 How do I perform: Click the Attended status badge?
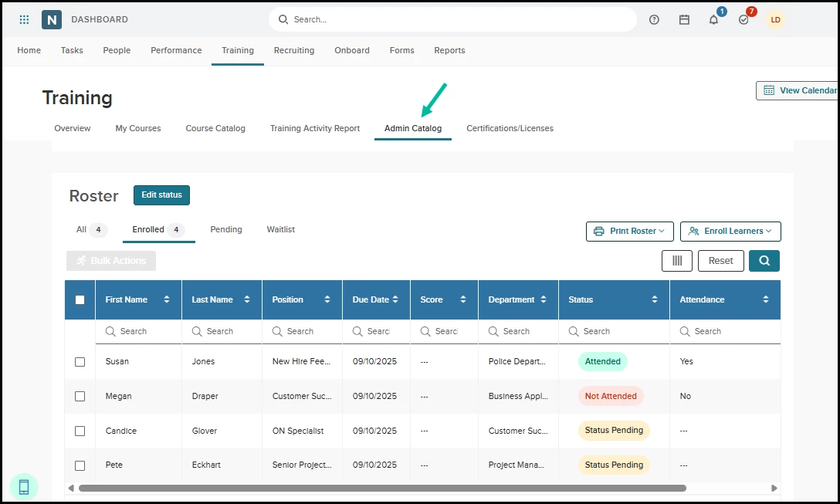pyautogui.click(x=603, y=361)
